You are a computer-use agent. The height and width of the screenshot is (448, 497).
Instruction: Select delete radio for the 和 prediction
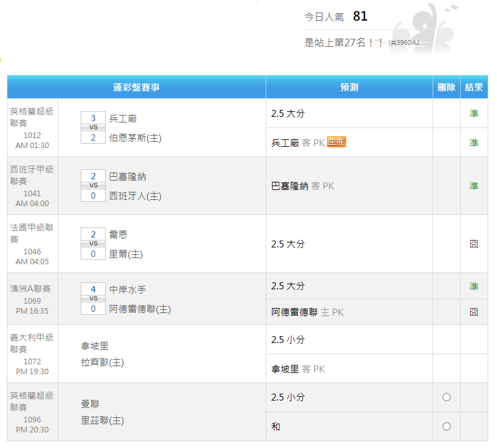point(446,427)
